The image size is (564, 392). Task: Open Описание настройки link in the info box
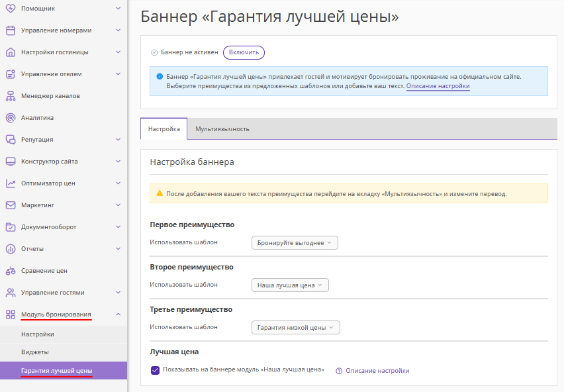[x=438, y=86]
